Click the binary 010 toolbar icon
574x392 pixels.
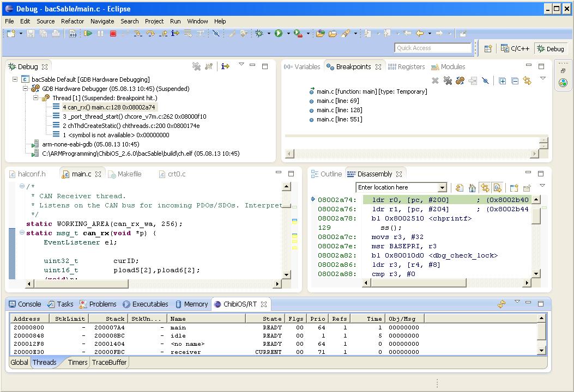click(73, 34)
